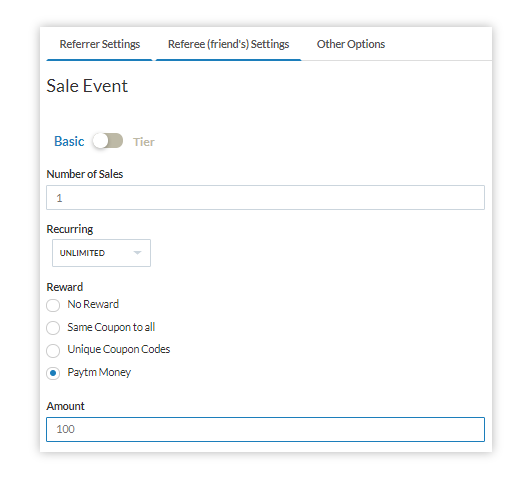Choose the Same Coupon to all radio circle
The height and width of the screenshot is (484, 531).
click(x=53, y=328)
